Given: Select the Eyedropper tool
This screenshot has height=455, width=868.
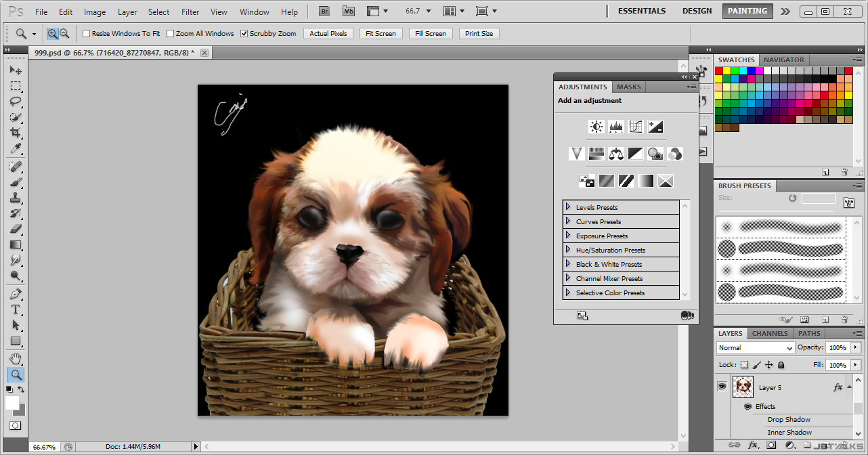Looking at the screenshot, I should pos(16,149).
